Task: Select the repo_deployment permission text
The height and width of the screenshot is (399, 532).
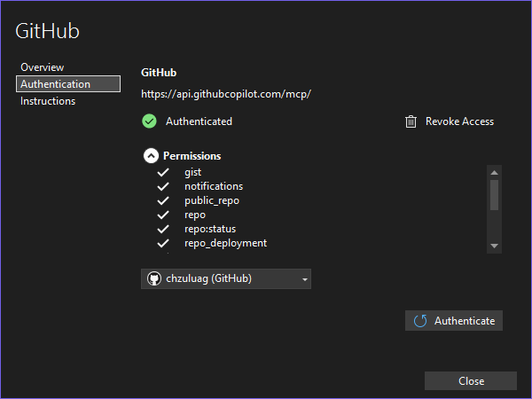Action: 225,244
